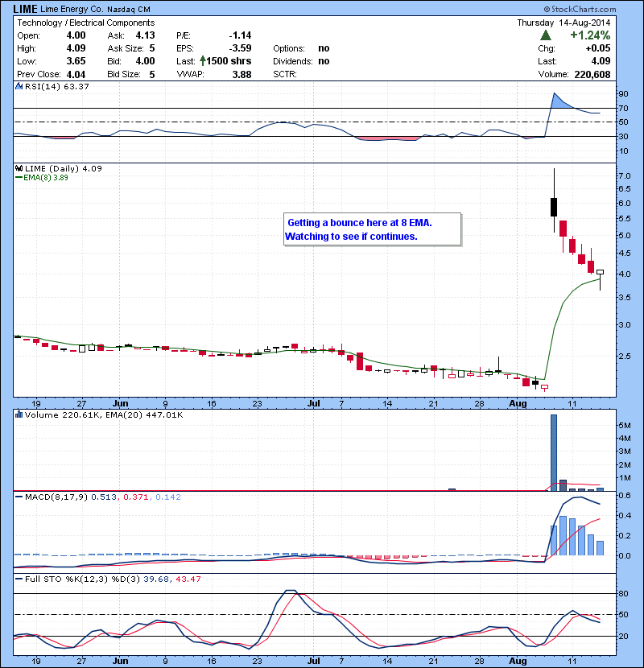Click the High value 4.09
644x668 pixels.
(76, 48)
